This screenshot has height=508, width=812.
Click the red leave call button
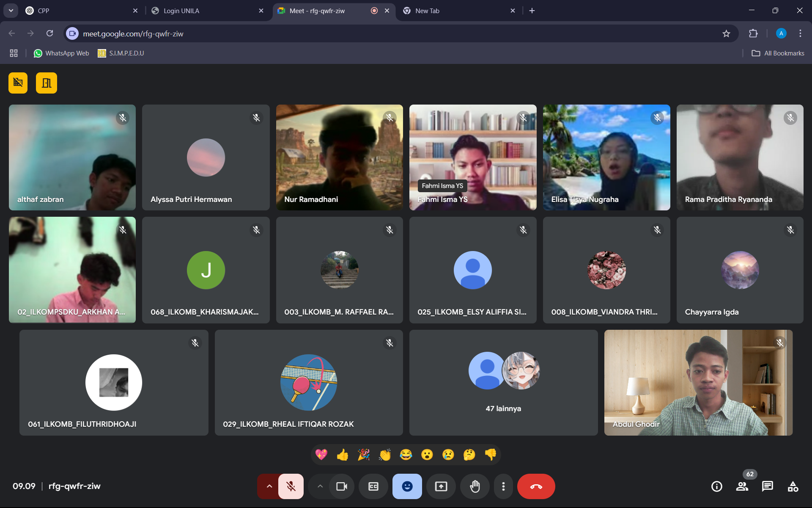(536, 486)
